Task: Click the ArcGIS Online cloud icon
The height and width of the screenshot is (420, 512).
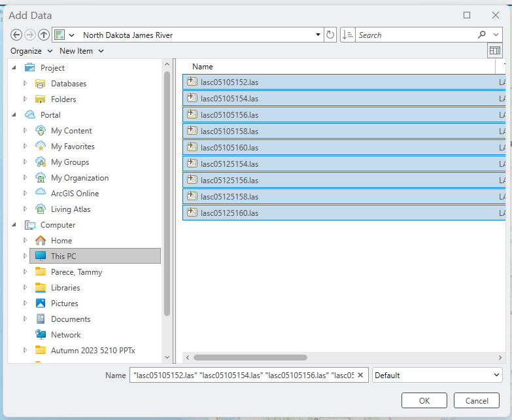Action: 40,192
